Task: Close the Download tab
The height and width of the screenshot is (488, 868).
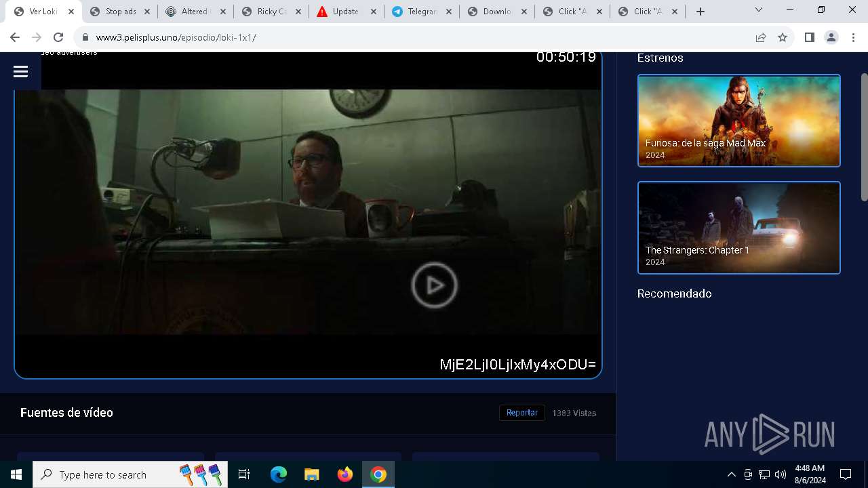Action: (524, 12)
